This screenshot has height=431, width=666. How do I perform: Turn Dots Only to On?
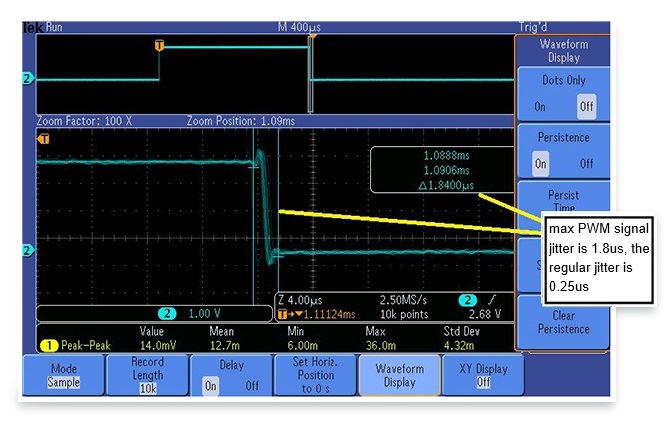coord(540,106)
